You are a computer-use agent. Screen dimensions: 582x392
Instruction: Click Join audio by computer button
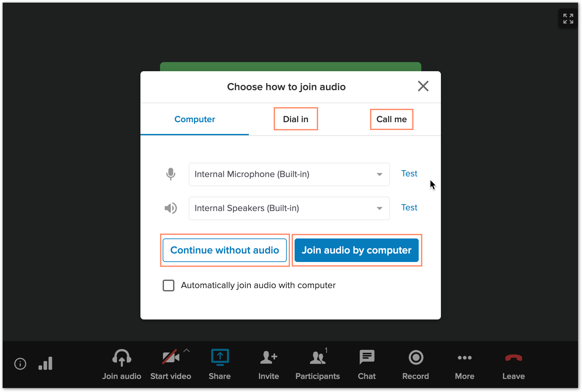coord(357,250)
